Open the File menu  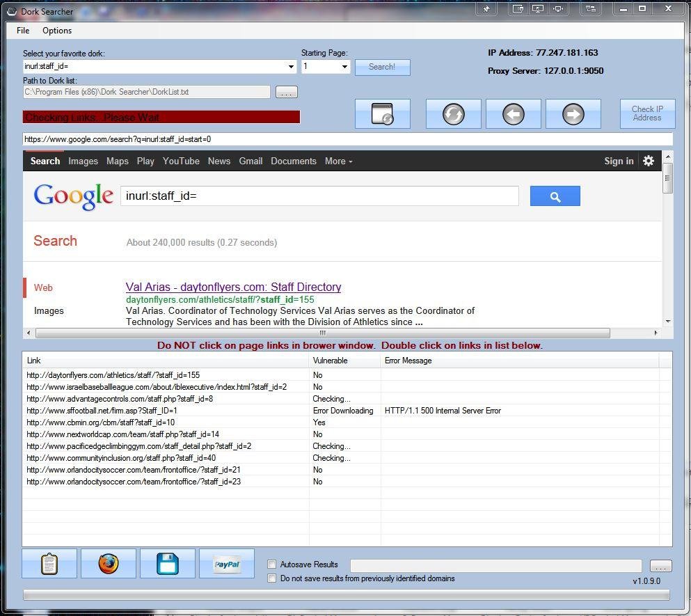23,31
